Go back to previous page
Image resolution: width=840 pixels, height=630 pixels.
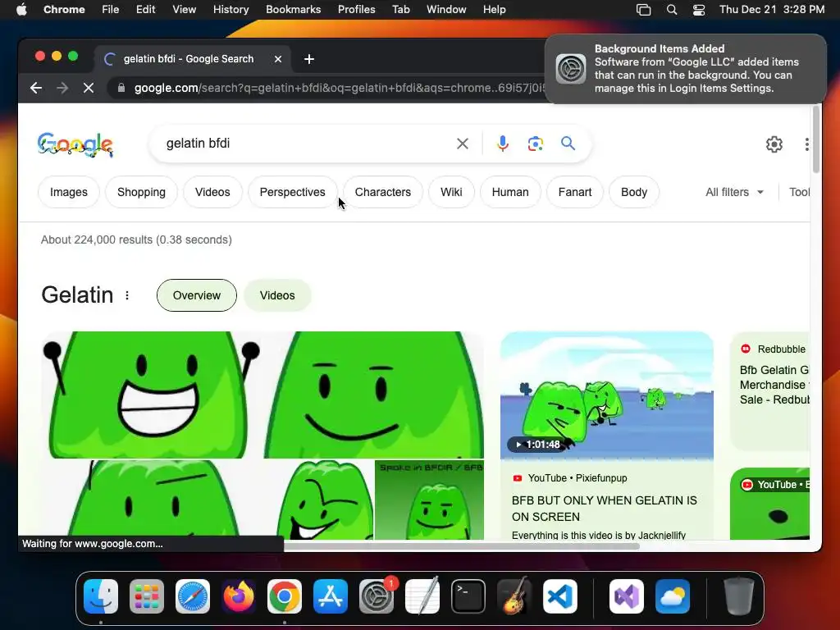[36, 88]
